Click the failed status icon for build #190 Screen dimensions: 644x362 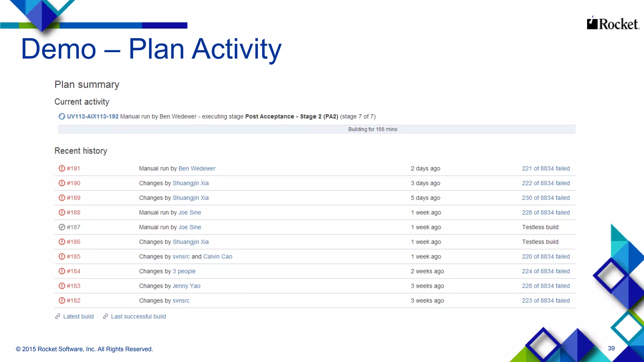point(62,183)
